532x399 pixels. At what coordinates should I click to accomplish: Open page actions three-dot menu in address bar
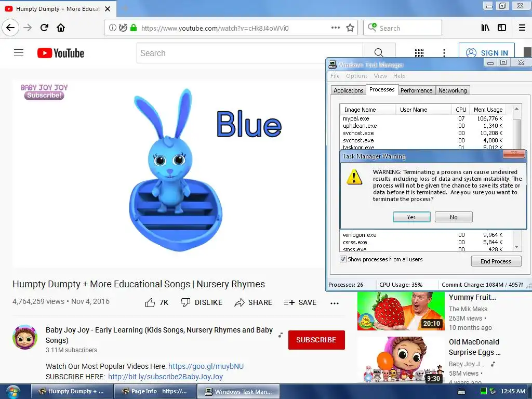click(336, 28)
